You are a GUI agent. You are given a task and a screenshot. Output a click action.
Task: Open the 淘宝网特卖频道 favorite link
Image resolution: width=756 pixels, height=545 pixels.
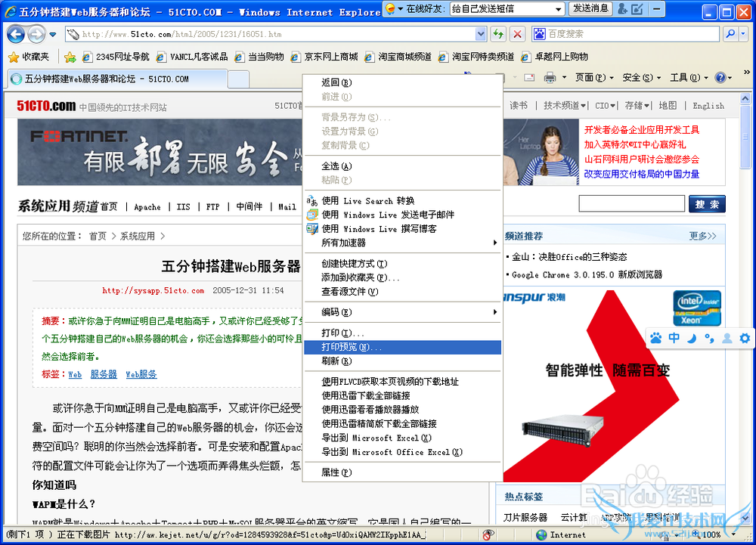[476, 57]
